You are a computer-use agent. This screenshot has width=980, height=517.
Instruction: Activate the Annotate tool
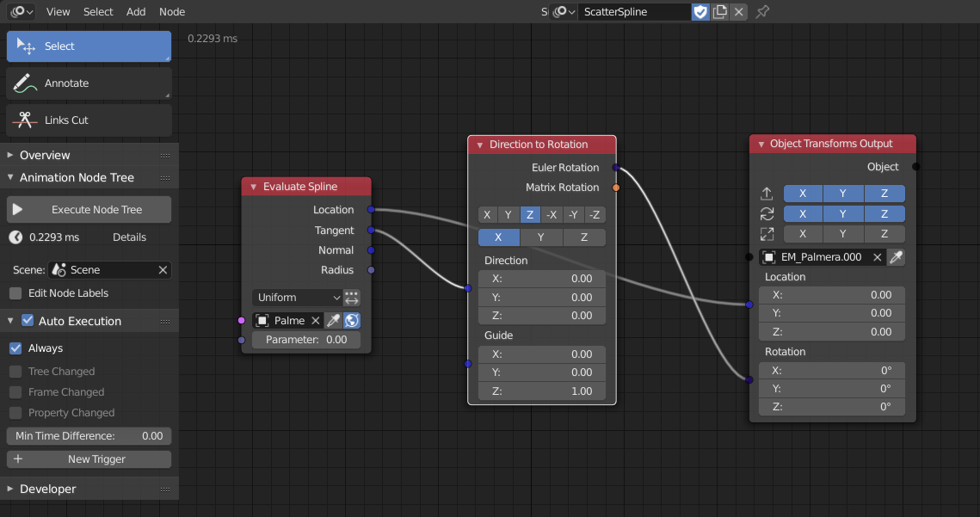(89, 83)
